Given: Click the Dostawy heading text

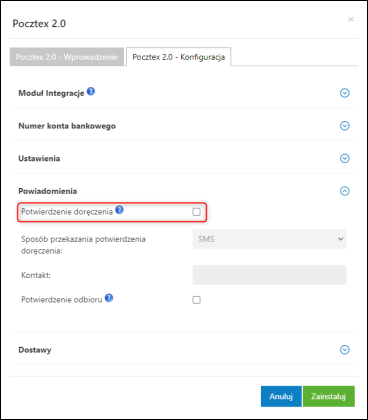Looking at the screenshot, I should [x=35, y=350].
